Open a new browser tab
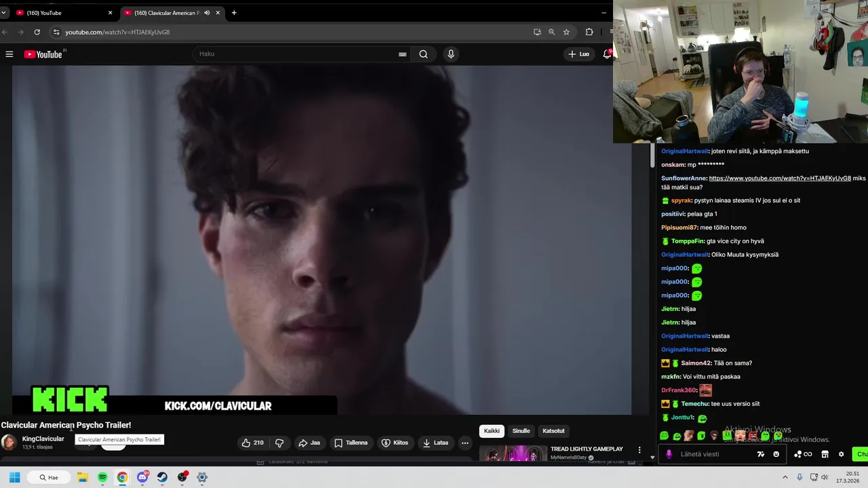The height and width of the screenshot is (488, 868). (234, 13)
